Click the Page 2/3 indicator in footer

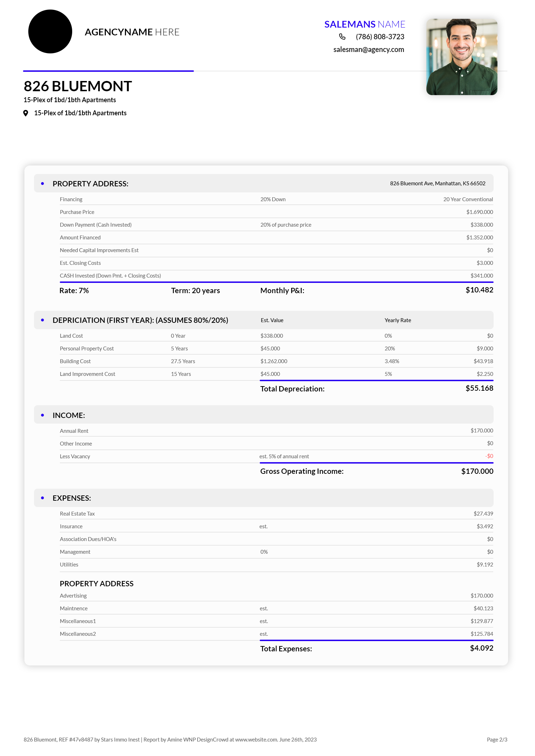pyautogui.click(x=497, y=739)
